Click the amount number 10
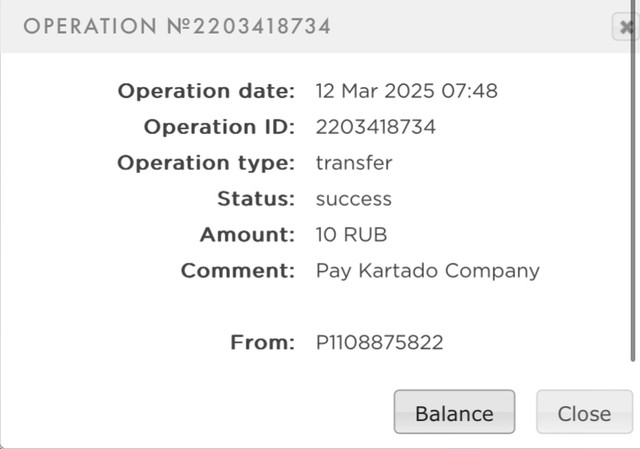The image size is (640, 449). (x=326, y=235)
